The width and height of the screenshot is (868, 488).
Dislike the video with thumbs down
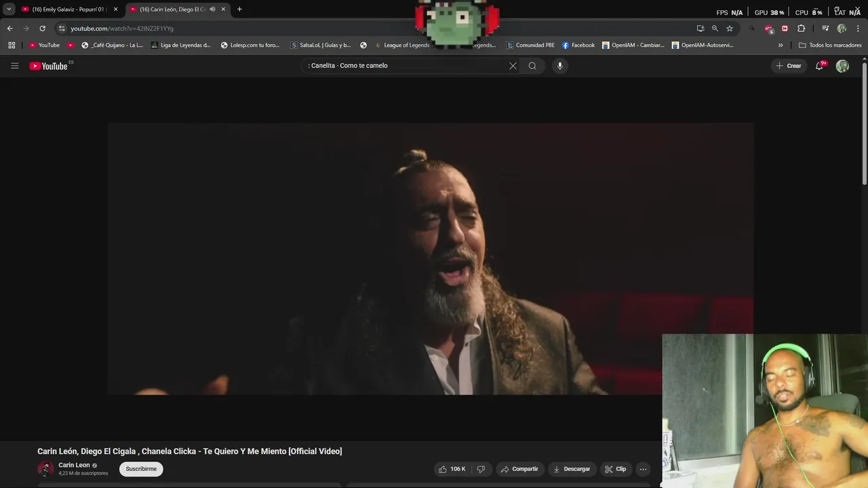point(481,469)
